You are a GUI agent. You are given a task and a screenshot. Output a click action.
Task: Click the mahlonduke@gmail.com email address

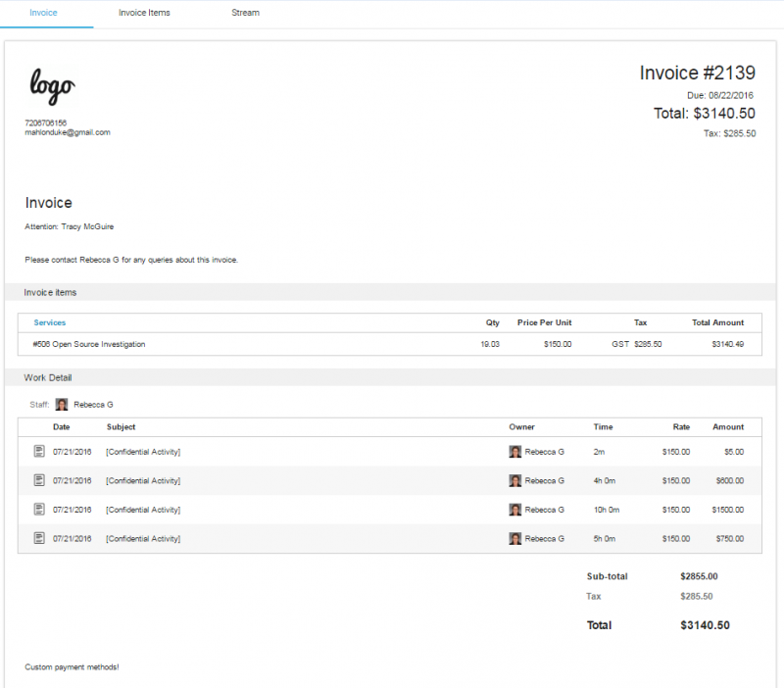click(68, 132)
